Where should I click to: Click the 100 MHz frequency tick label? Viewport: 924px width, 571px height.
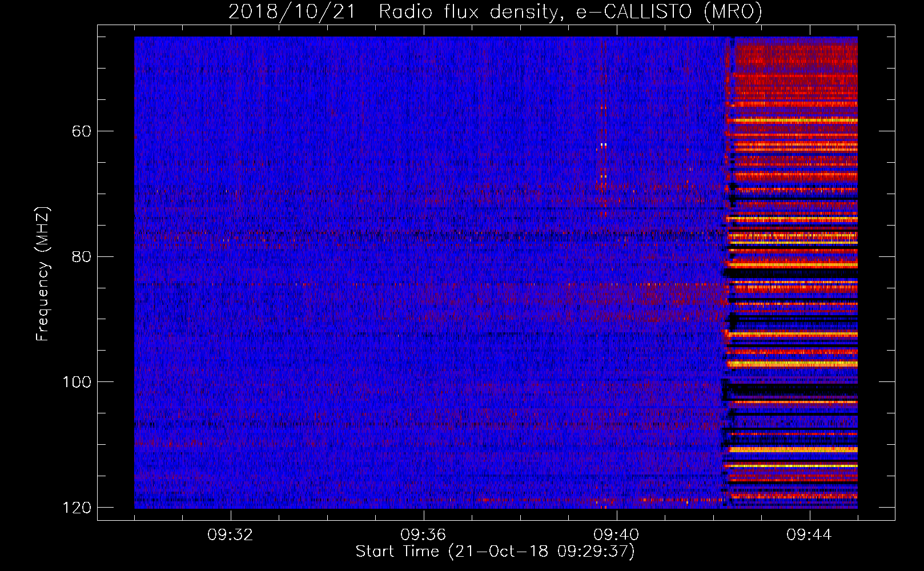[x=77, y=382]
